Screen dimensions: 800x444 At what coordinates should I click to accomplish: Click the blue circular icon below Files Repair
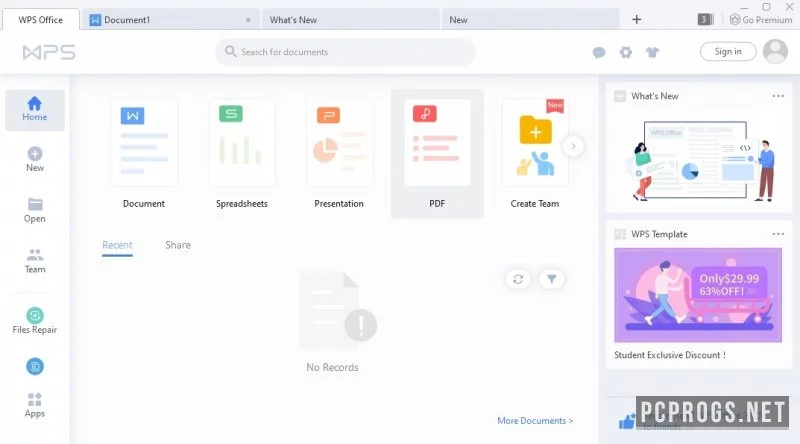click(x=35, y=366)
